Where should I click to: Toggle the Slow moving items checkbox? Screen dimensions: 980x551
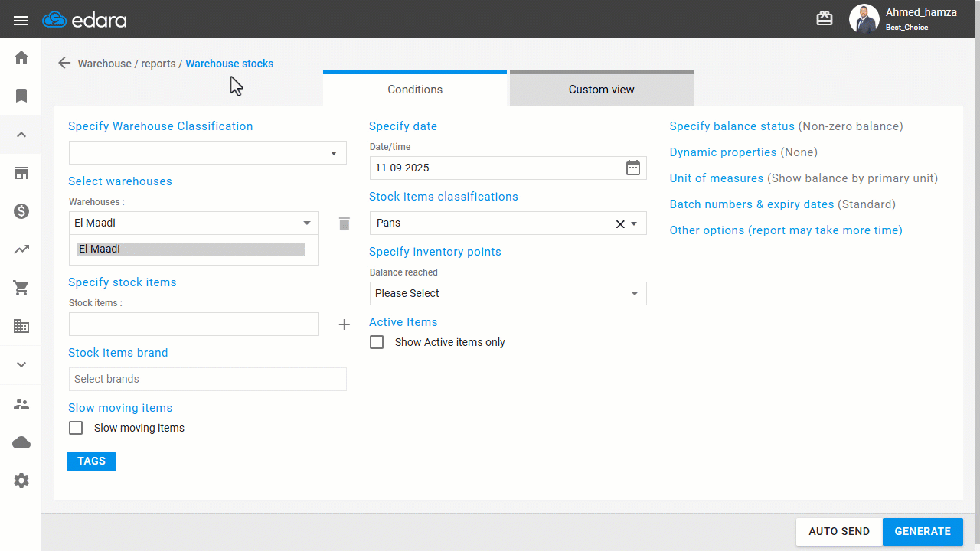point(76,428)
